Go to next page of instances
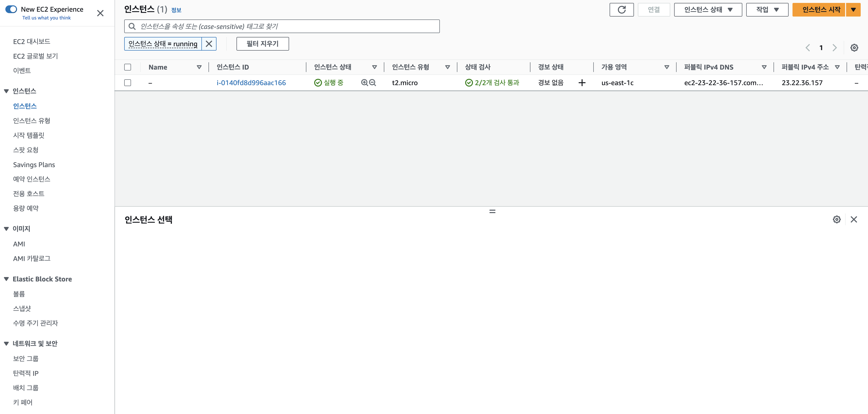This screenshot has width=868, height=414. point(834,48)
